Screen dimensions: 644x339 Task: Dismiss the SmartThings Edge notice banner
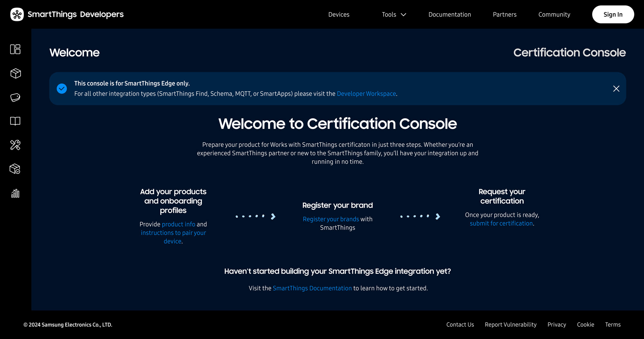click(616, 89)
